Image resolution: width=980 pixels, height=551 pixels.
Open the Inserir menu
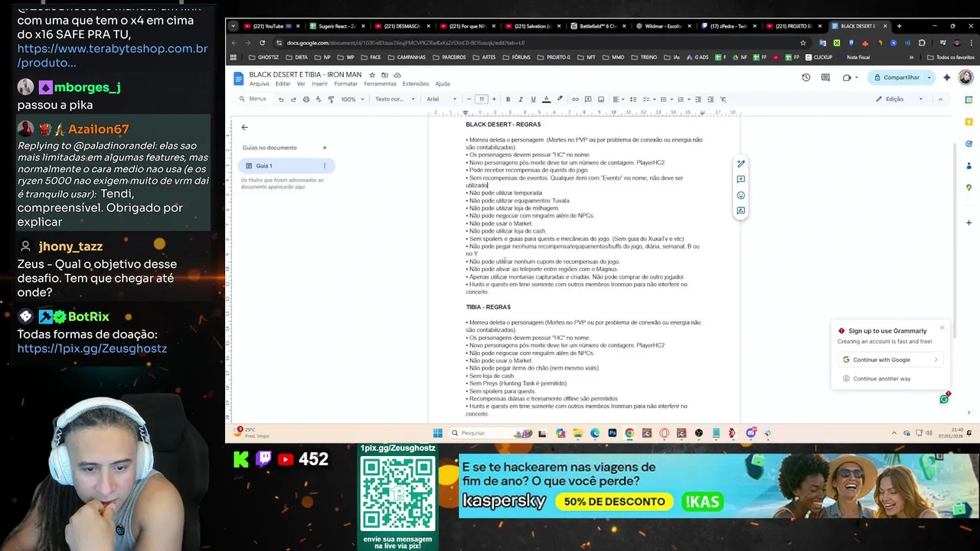pyautogui.click(x=319, y=83)
